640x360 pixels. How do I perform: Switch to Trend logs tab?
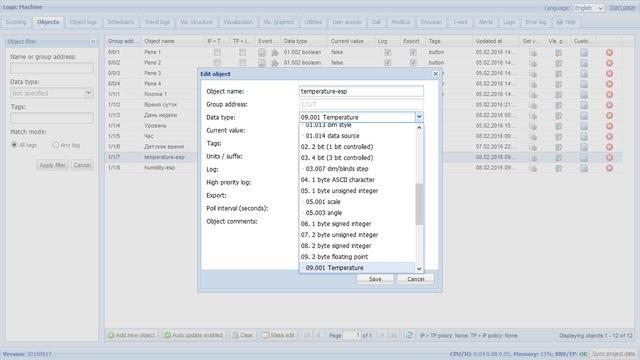[157, 22]
